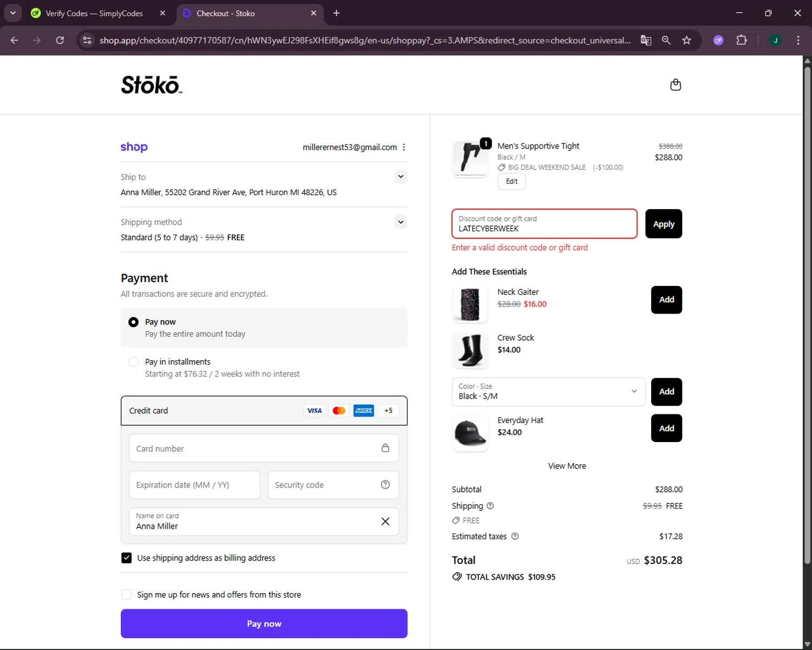
Task: Add Neck Gaiter to order
Action: pos(666,300)
